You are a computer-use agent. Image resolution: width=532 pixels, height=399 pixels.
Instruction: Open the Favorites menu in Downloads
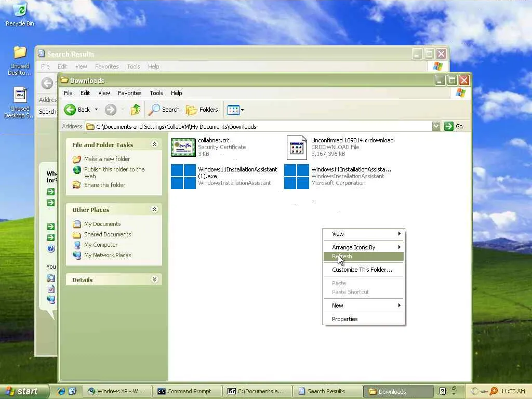click(x=129, y=93)
